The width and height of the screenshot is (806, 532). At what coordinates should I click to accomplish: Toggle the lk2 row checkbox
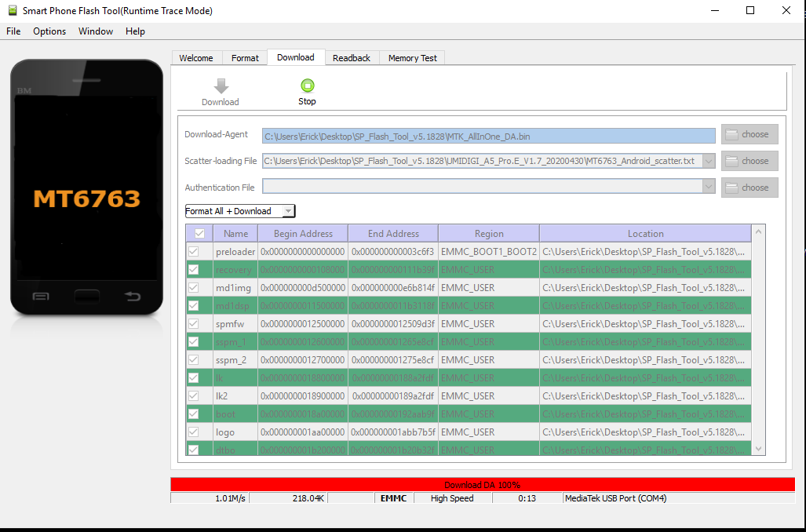[193, 395]
